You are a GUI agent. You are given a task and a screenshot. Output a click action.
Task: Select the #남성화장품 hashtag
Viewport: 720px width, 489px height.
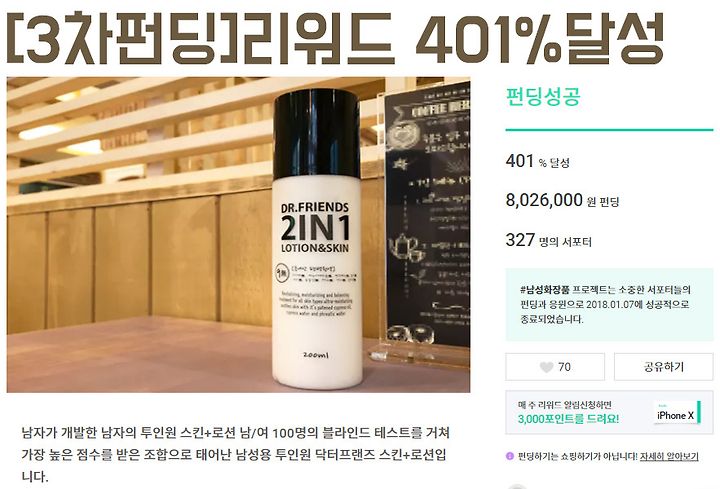point(545,290)
